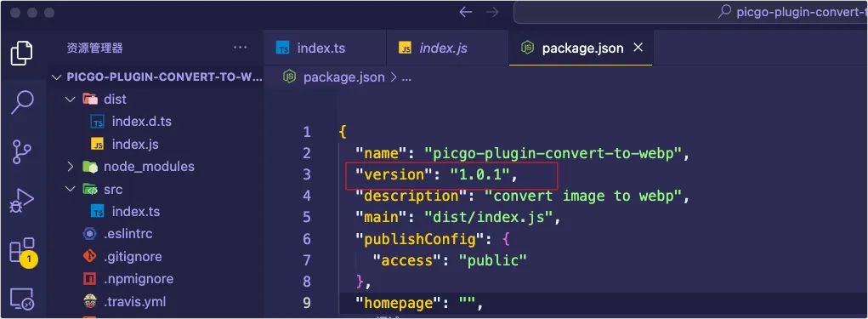The image size is (868, 319).
Task: Open the Remote Explorer monitor icon
Action: (x=22, y=299)
